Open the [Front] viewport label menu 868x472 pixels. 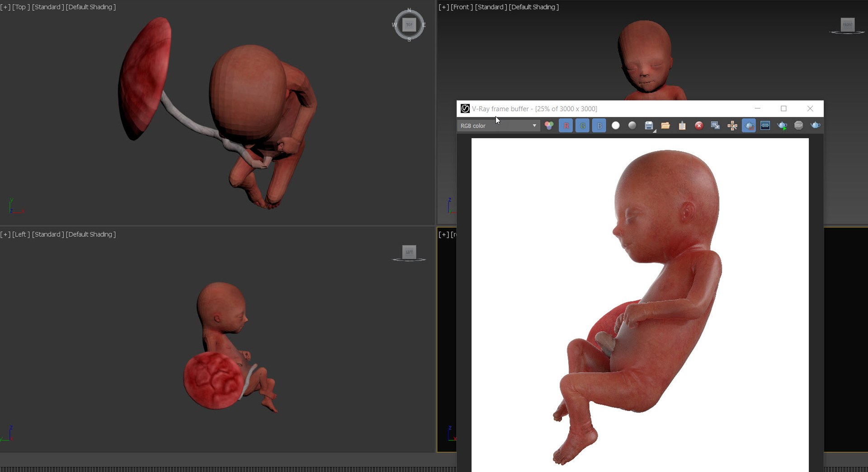tap(462, 7)
